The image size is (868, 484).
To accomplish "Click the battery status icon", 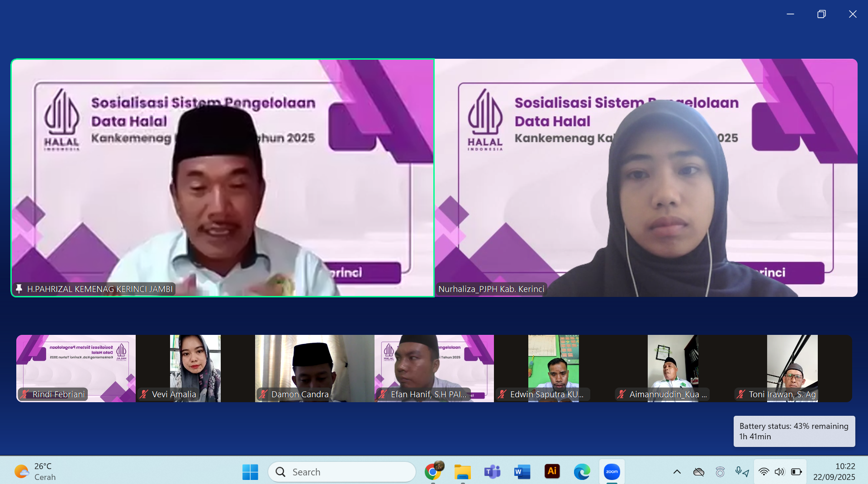I will click(x=796, y=472).
